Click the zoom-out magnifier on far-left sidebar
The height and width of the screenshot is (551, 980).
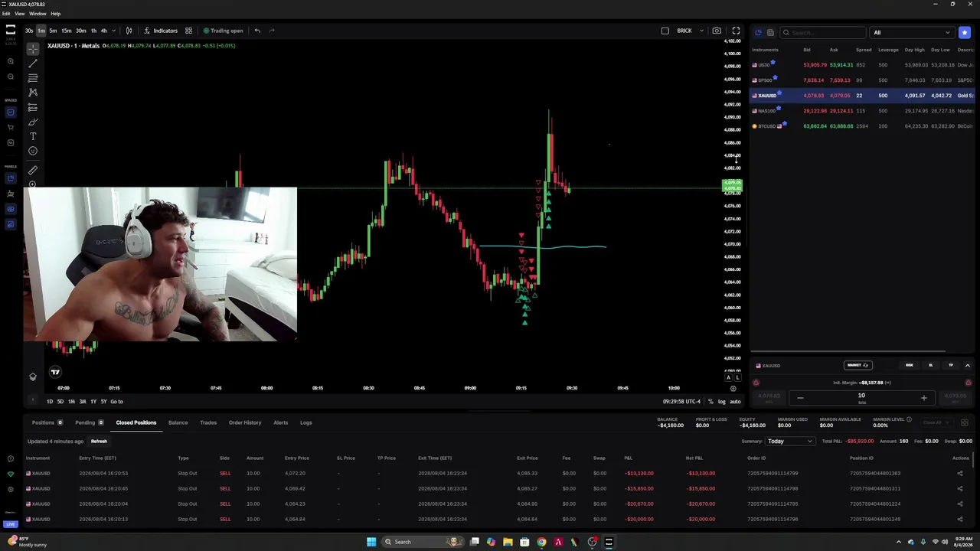[x=10, y=77]
